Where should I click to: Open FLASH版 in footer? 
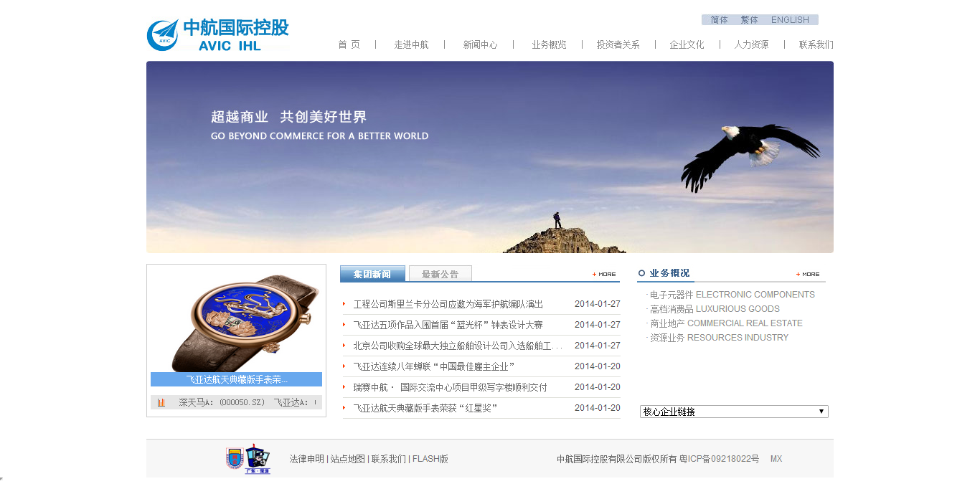coord(430,459)
